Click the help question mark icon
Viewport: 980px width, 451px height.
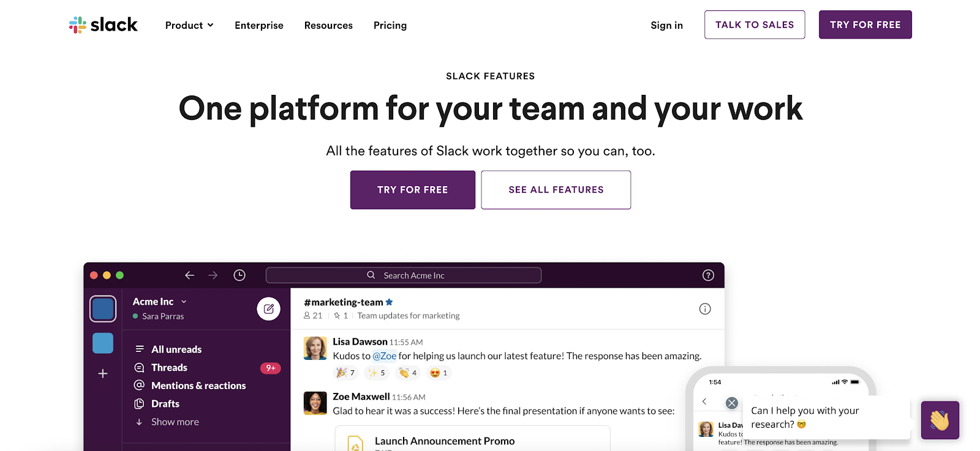pos(708,275)
